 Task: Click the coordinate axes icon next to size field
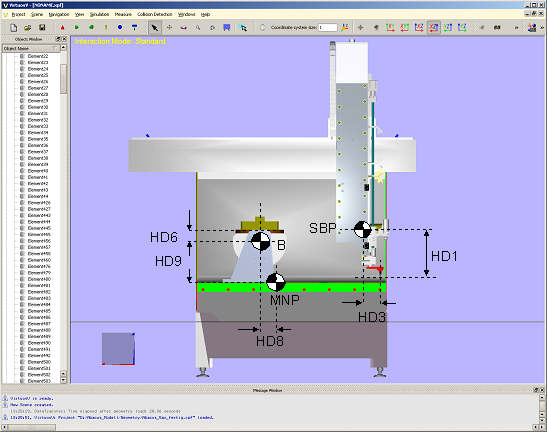tap(345, 28)
